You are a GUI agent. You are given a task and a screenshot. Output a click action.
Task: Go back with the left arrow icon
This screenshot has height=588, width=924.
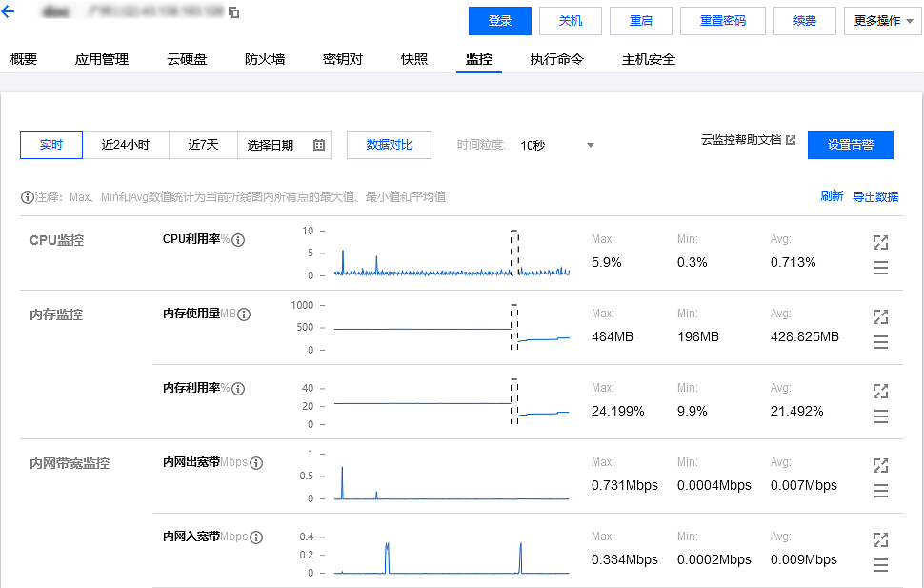click(x=8, y=11)
